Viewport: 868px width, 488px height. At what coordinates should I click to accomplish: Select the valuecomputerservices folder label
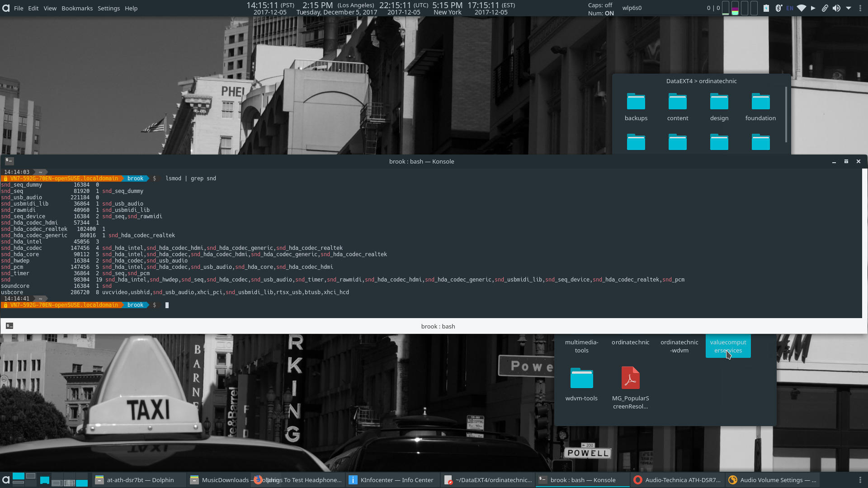pos(728,346)
